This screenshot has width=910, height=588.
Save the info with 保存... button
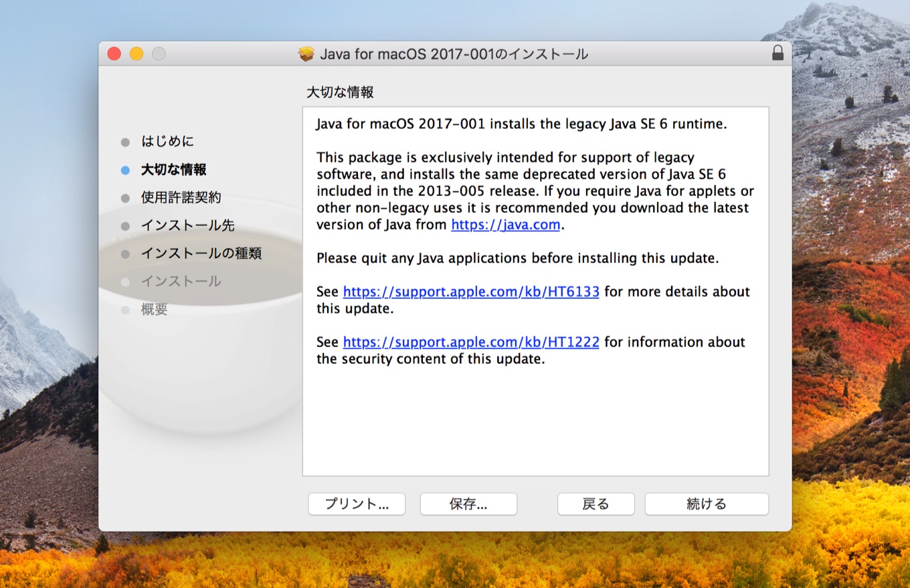(468, 504)
